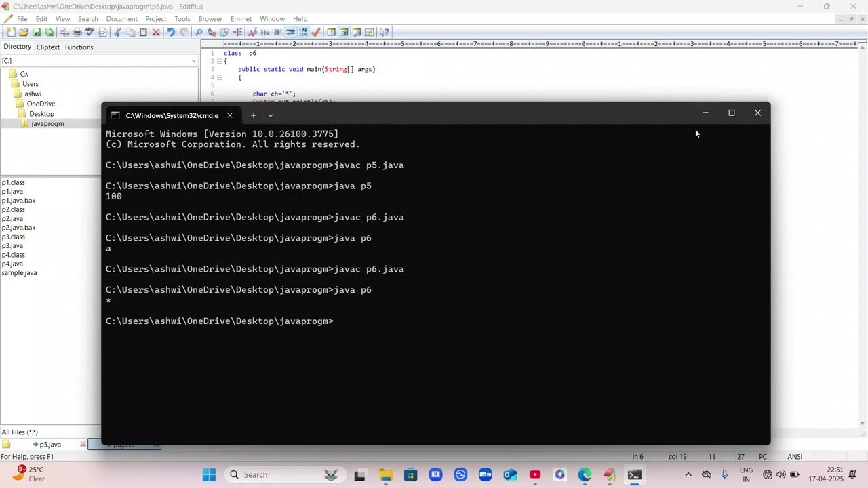This screenshot has height=488, width=868.
Task: Select p1.java in the file list
Action: 12,192
